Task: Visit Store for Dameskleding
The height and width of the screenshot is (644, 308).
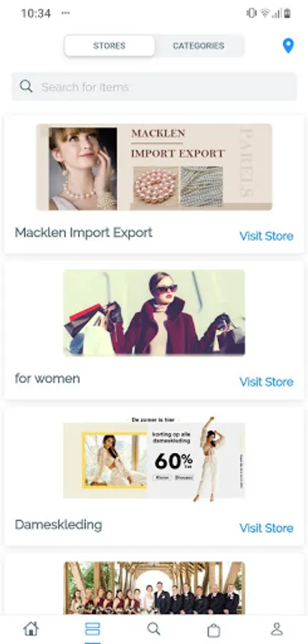Action: pos(266,528)
